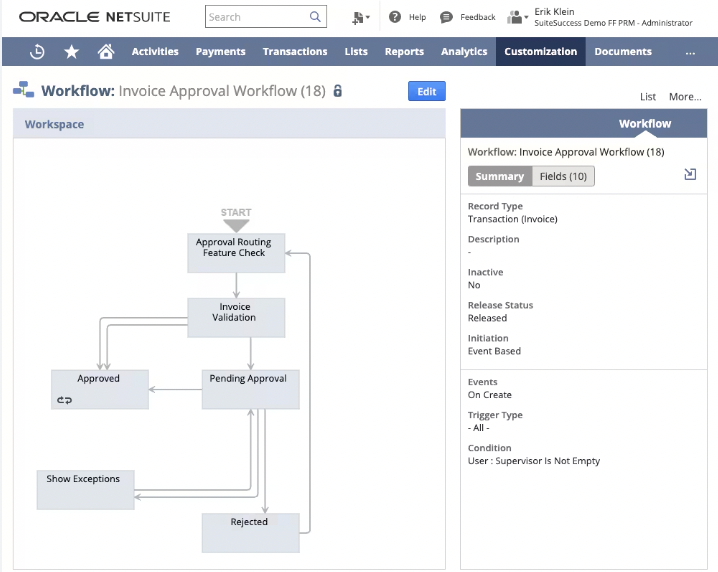Click the Oracle NetSuite logo
Screen dimensions: 718x572
pos(94,17)
